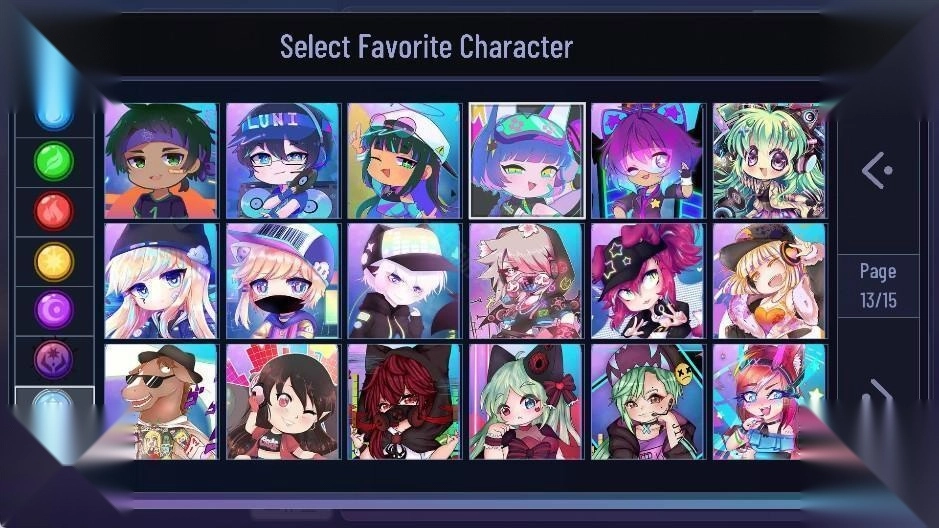This screenshot has width=939, height=528.
Task: Select the boy with purple star headband
Action: pos(161,160)
